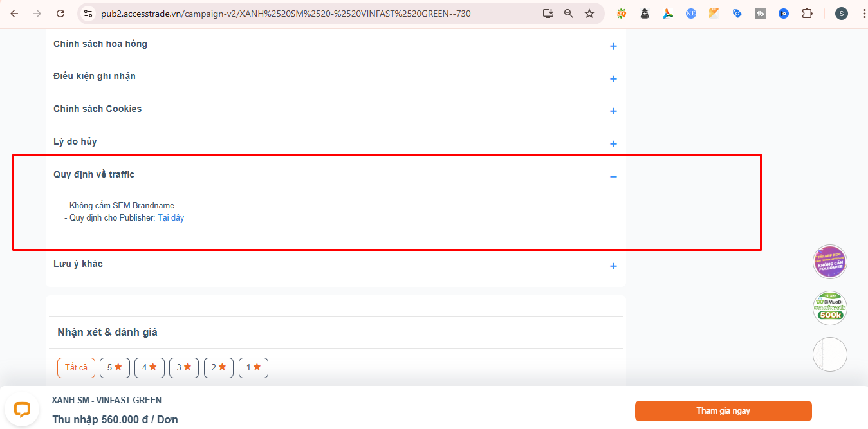The image size is (868, 429).
Task: Open the colorful triangle extension icon
Action: point(668,14)
